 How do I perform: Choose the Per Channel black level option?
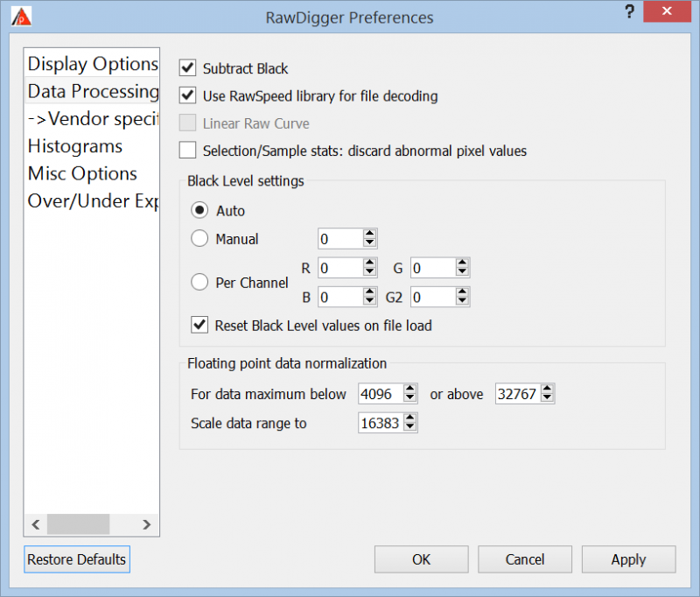point(199,282)
